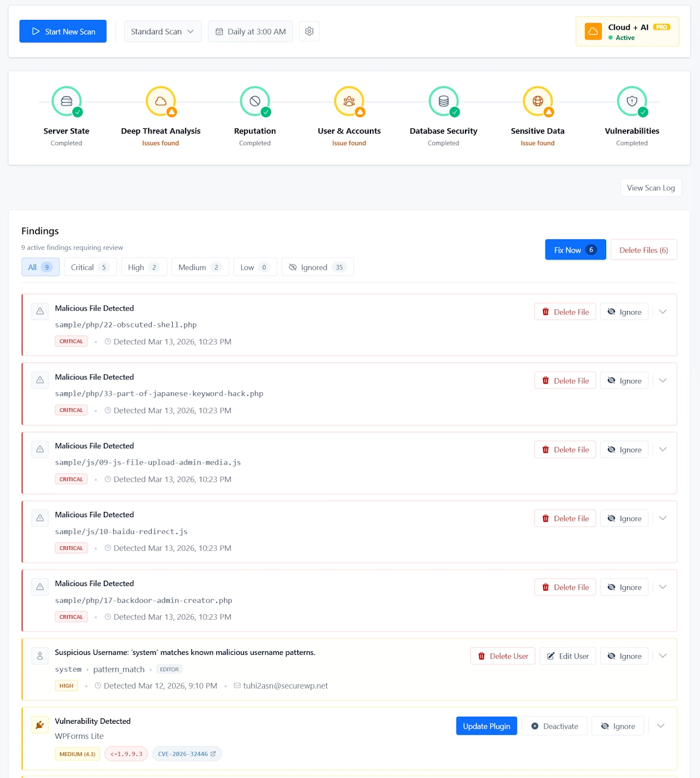Screen dimensions: 700x778
Task: Click the Sensitive Data globe icon
Action: 538,102
